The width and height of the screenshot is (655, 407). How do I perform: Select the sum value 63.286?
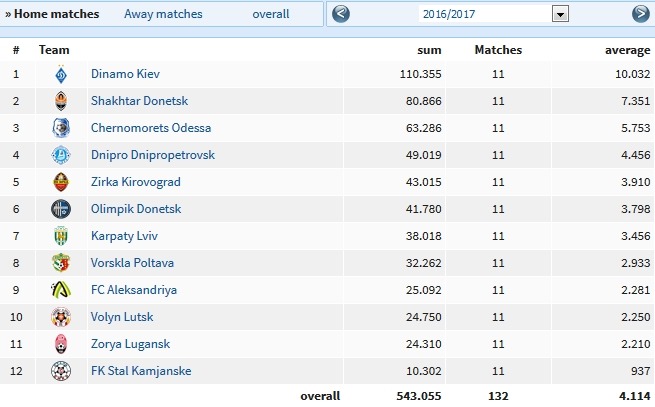point(424,128)
